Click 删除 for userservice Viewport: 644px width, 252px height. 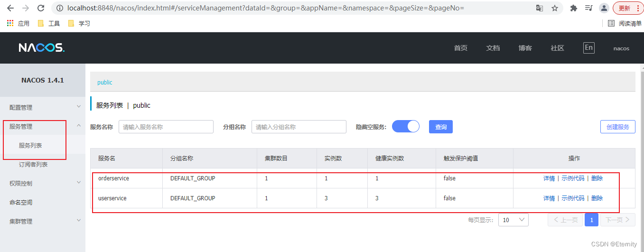pyautogui.click(x=597, y=198)
